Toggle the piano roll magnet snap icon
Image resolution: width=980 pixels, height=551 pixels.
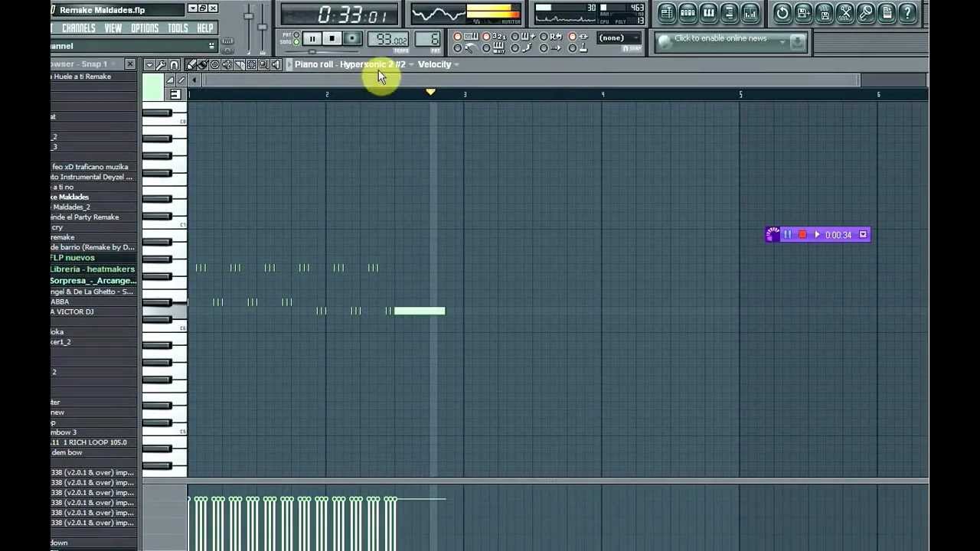(x=174, y=64)
